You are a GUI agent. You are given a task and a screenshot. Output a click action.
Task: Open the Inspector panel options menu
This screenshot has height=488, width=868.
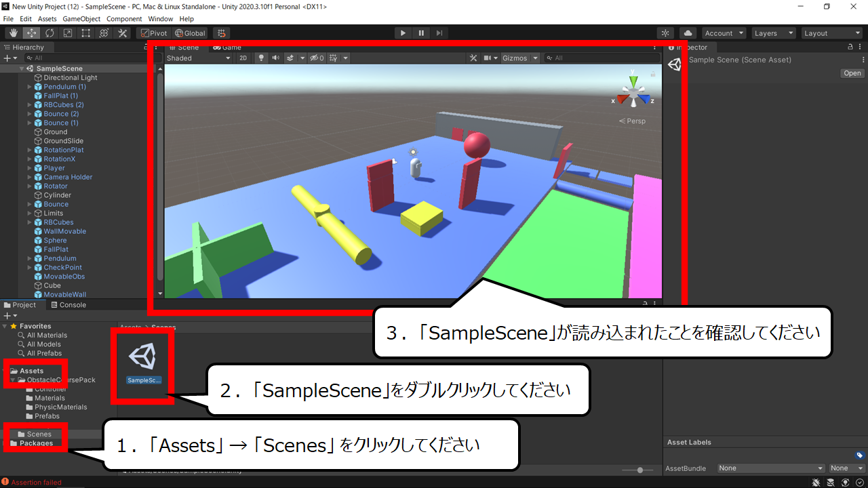click(861, 47)
